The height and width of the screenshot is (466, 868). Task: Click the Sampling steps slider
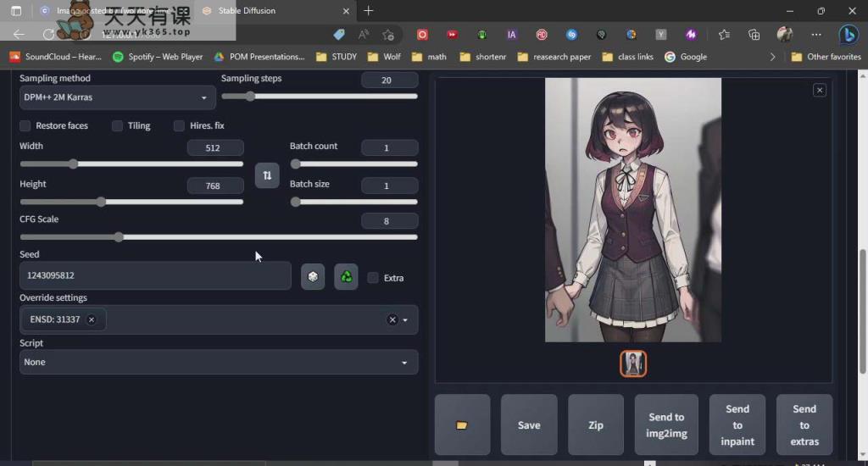(x=320, y=97)
